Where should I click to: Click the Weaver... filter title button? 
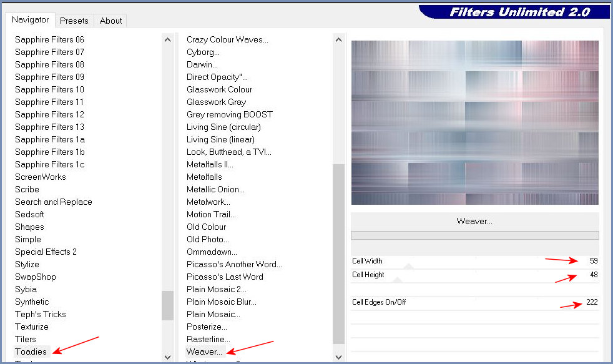pos(474,221)
